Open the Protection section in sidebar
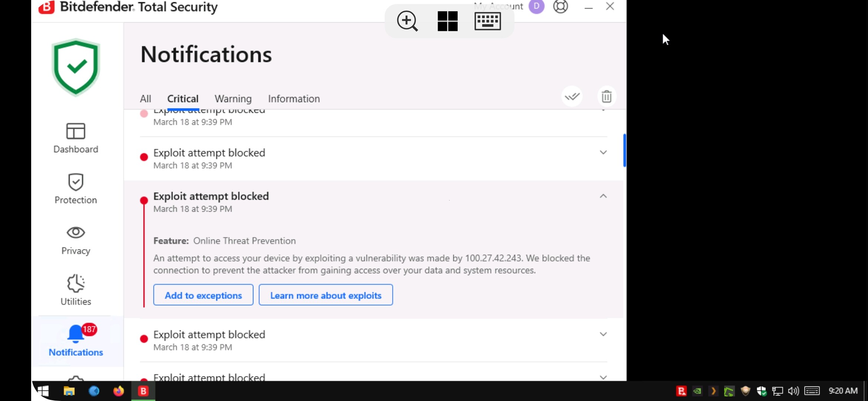This screenshot has width=868, height=401. (76, 189)
